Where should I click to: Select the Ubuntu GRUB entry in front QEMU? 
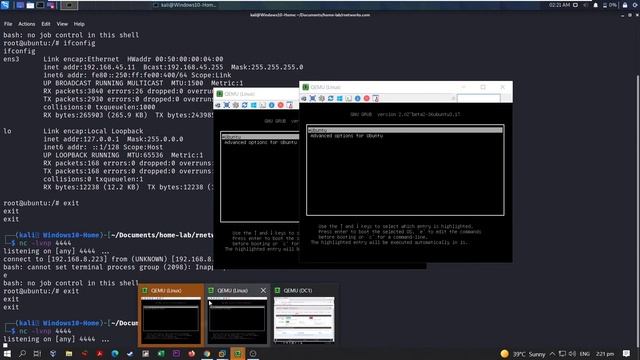pyautogui.click(x=405, y=130)
